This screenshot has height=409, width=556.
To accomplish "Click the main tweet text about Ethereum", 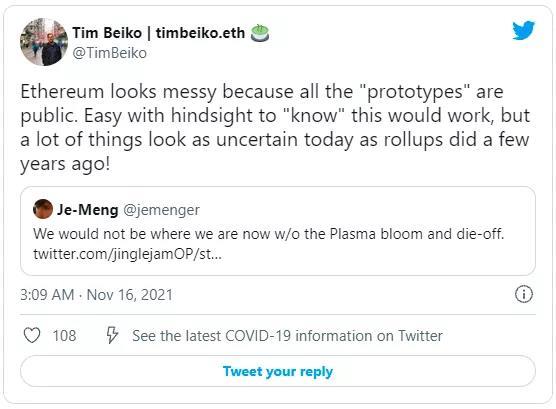I will pos(275,128).
